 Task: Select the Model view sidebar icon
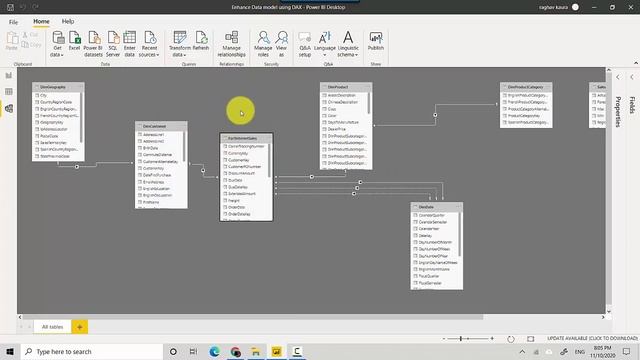tap(9, 109)
